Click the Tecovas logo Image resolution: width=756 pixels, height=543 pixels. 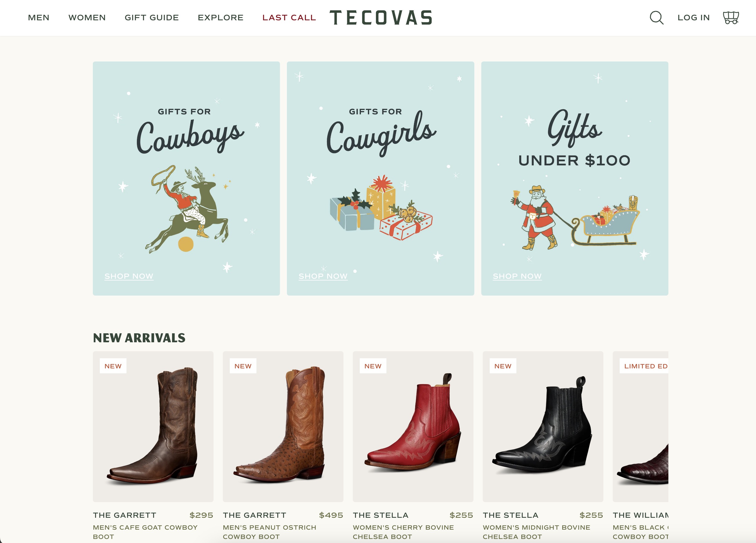381,18
